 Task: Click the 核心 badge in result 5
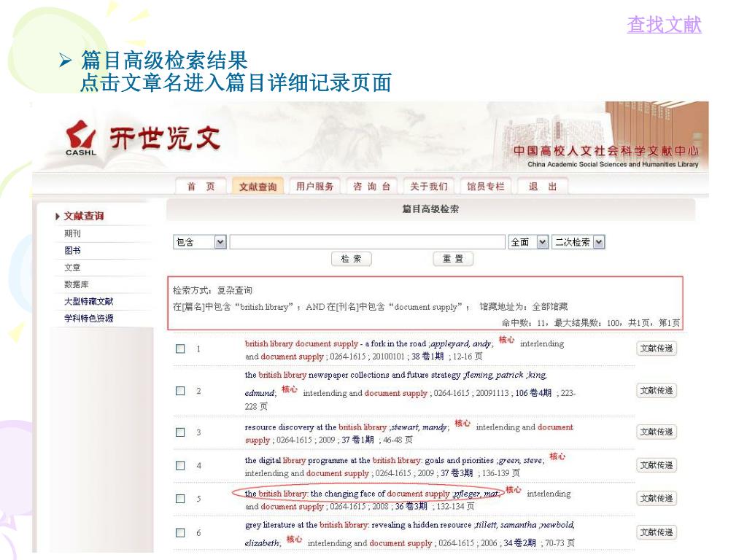pos(513,489)
